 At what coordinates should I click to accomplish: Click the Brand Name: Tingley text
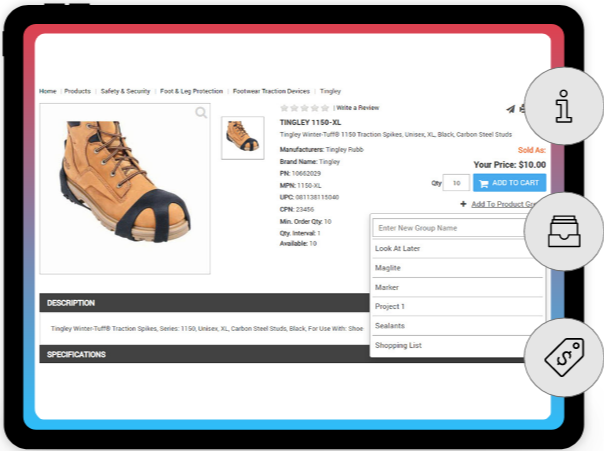(x=310, y=162)
